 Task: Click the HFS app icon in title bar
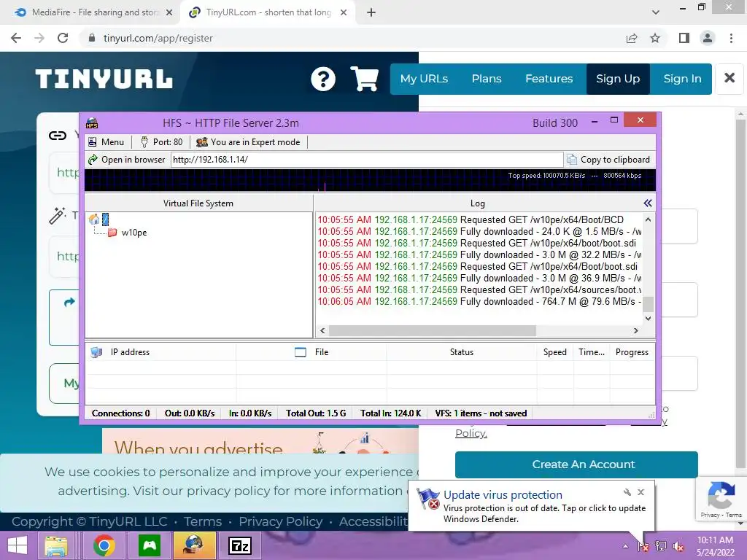92,123
